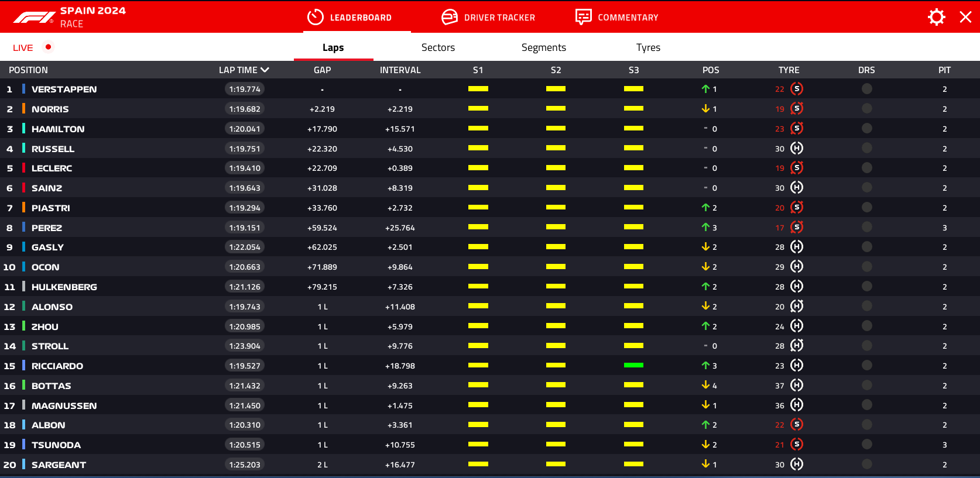Select driver name HAMILTON
The height and width of the screenshot is (478, 980).
pos(58,129)
